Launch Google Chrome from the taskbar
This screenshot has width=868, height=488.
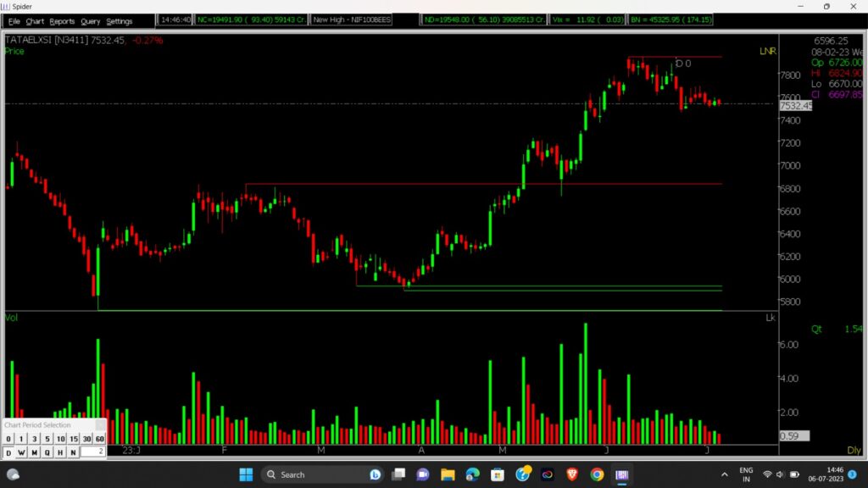click(597, 474)
